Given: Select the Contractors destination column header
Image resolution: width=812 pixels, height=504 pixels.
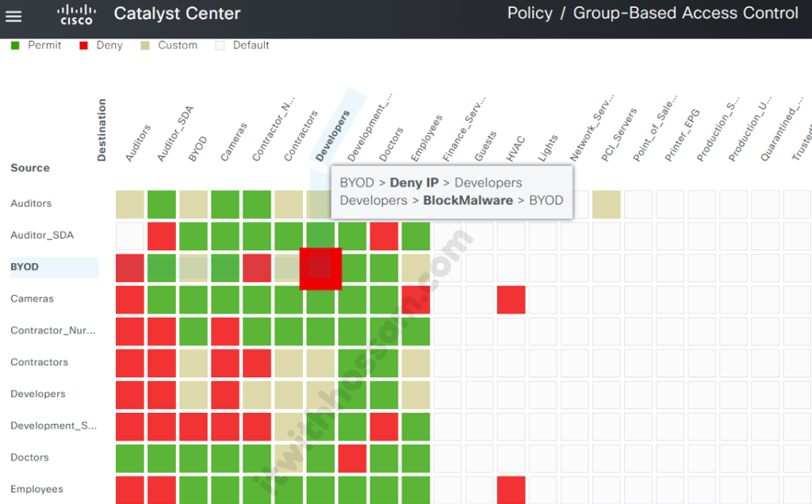Looking at the screenshot, I should point(301,136).
